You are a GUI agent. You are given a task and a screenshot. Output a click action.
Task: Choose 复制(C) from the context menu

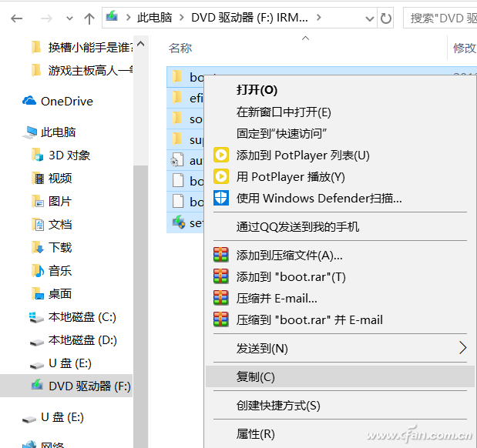coord(340,377)
